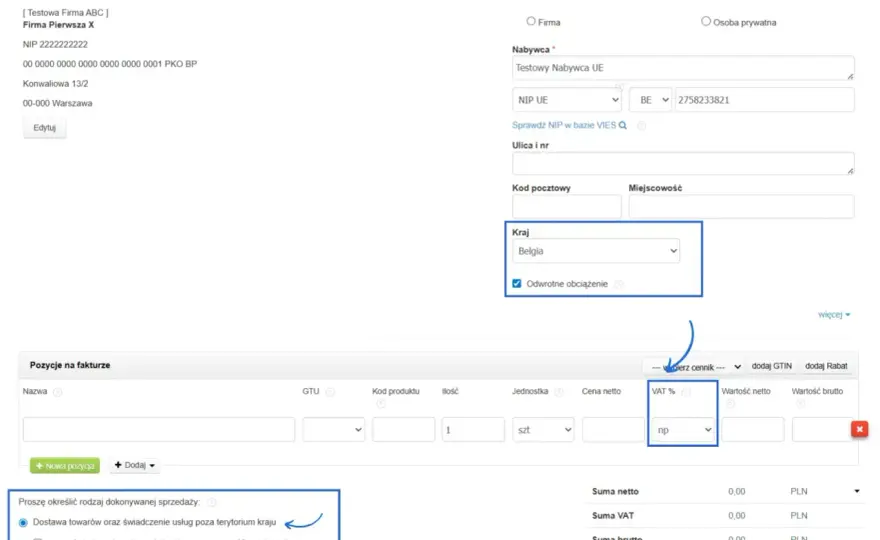The image size is (880, 540).
Task: Select the Osoba prywatna radio button
Action: [705, 21]
